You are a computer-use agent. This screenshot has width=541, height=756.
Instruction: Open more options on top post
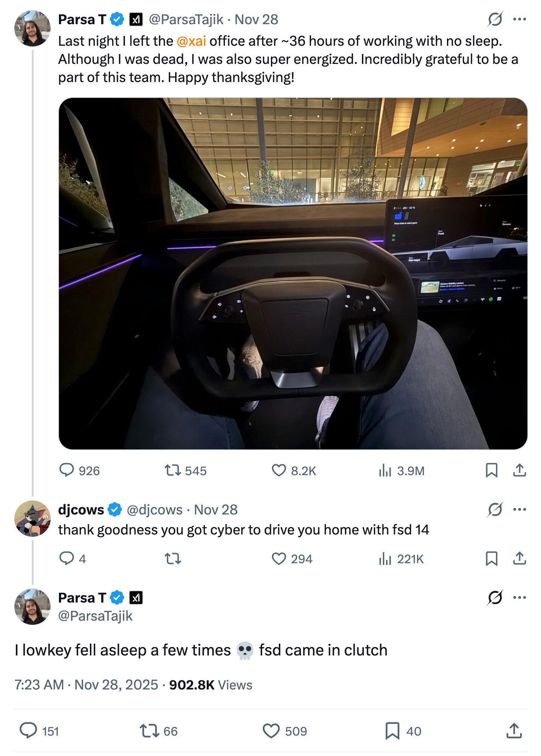click(x=519, y=19)
